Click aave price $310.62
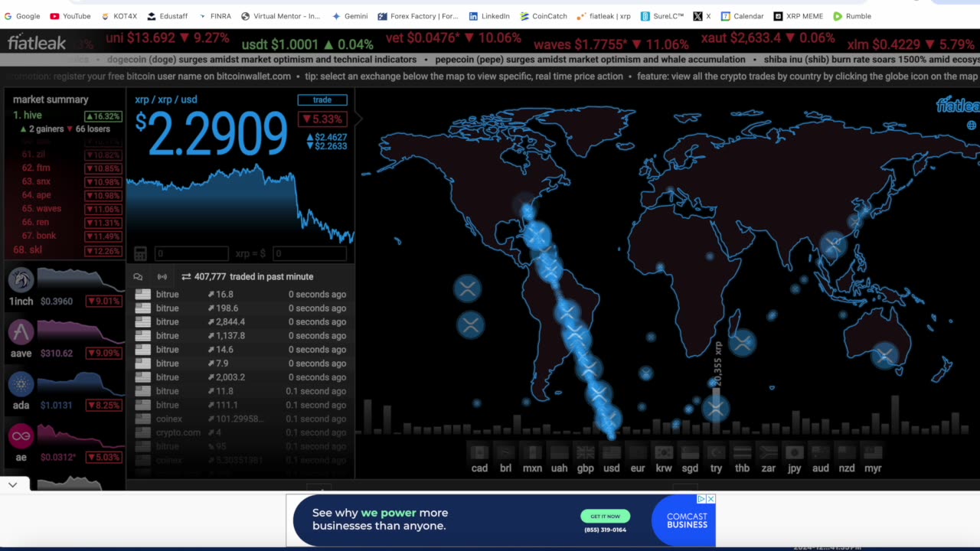 click(x=57, y=354)
